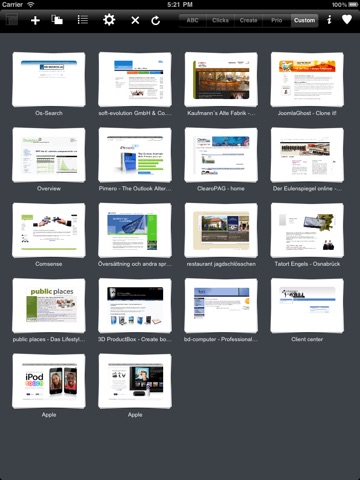Click the book icon at toolbar left
Screen dimensions: 360x480
(x=12, y=20)
